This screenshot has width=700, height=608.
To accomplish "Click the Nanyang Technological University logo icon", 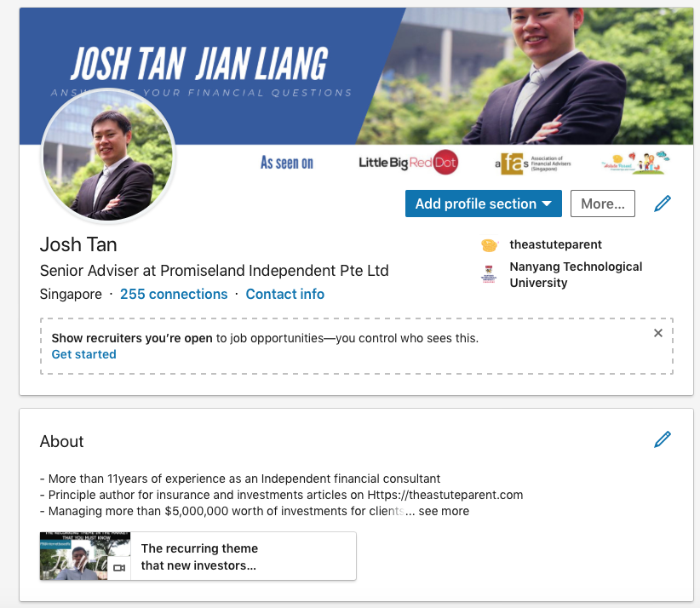I will tap(490, 273).
